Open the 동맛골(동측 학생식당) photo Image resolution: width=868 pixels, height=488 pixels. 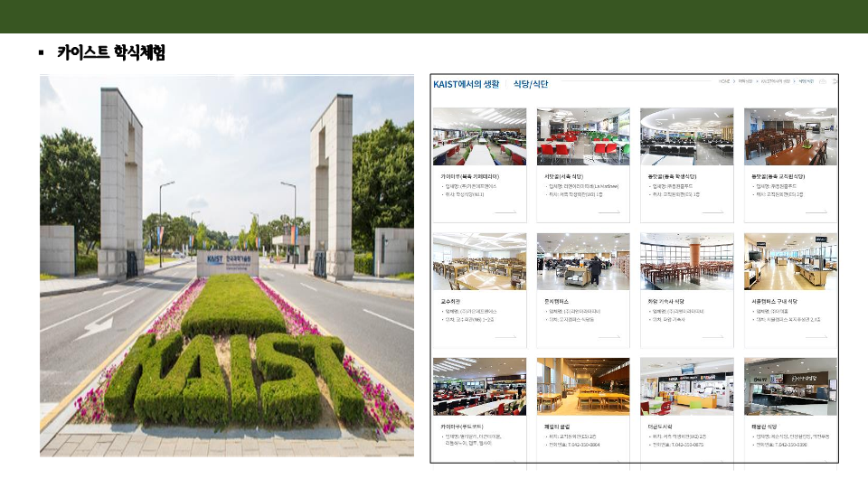pos(686,136)
